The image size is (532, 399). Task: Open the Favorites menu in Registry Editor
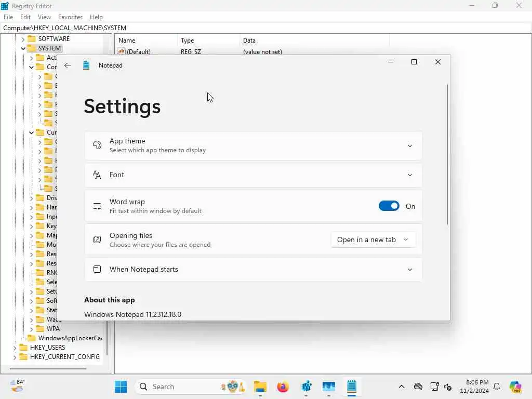[70, 17]
